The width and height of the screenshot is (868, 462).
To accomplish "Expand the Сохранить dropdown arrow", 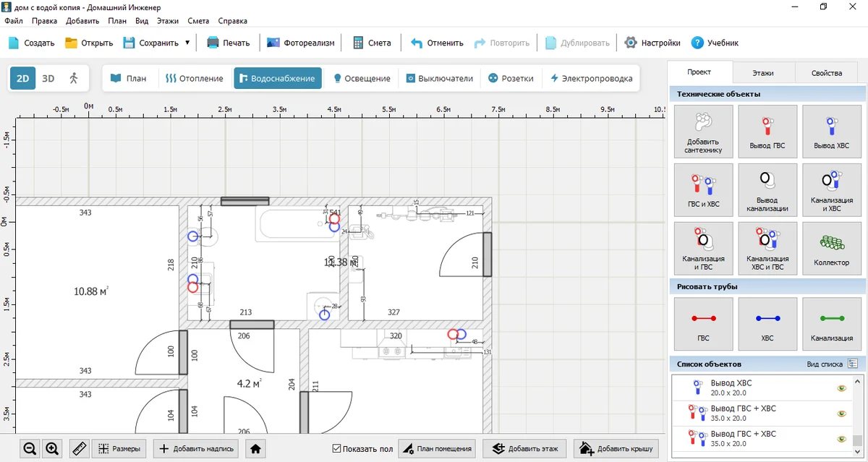I will click(187, 43).
